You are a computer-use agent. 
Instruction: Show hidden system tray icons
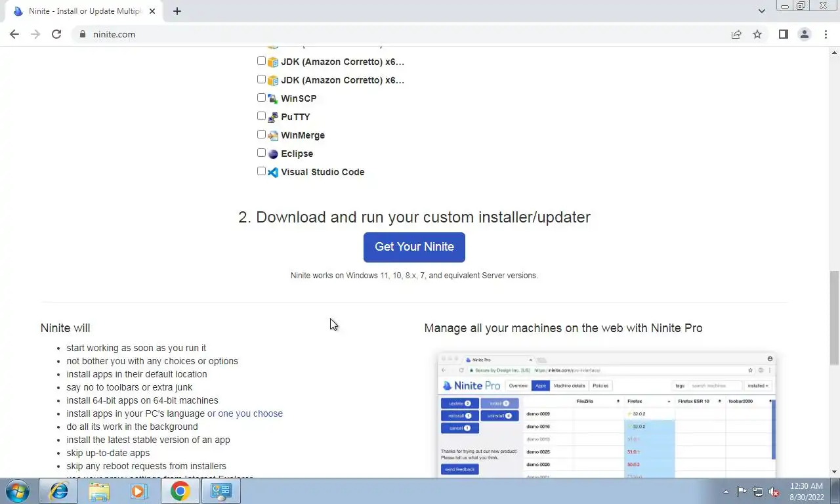(726, 492)
